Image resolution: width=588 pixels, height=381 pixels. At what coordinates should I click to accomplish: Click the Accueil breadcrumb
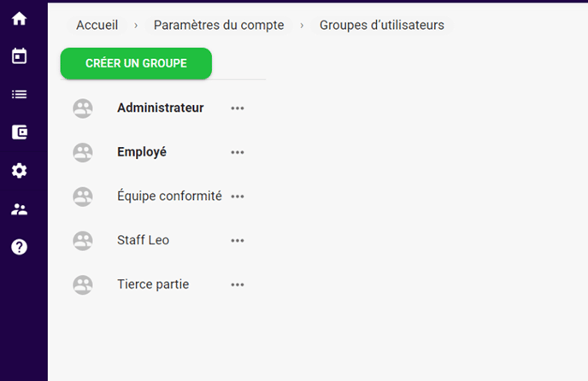(x=97, y=25)
